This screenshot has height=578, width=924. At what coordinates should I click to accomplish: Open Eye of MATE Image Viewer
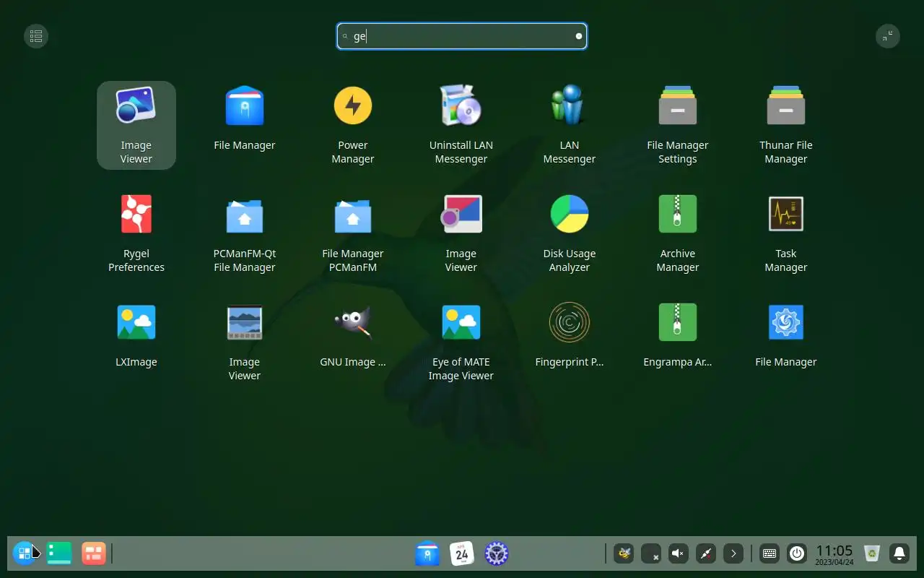(461, 342)
